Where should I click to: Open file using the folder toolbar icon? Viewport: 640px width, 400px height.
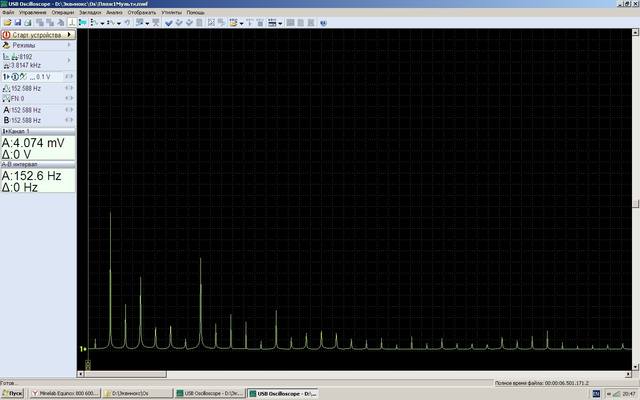[7, 23]
